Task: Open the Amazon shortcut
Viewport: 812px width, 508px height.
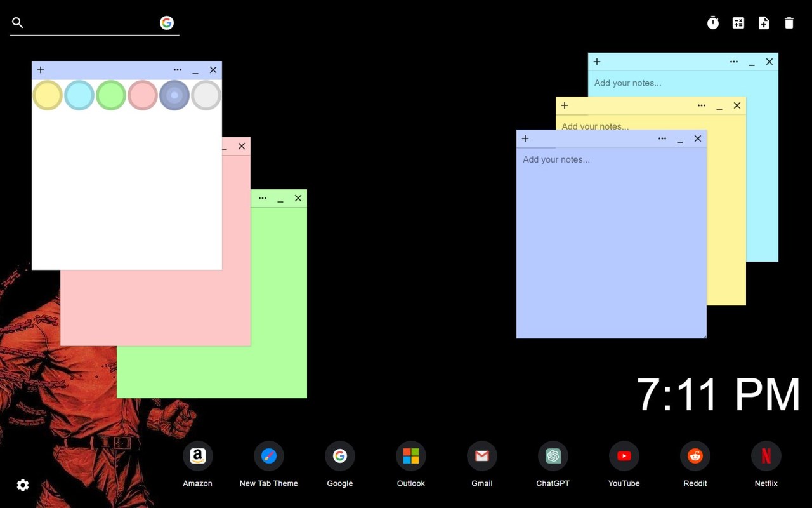Action: click(x=198, y=456)
